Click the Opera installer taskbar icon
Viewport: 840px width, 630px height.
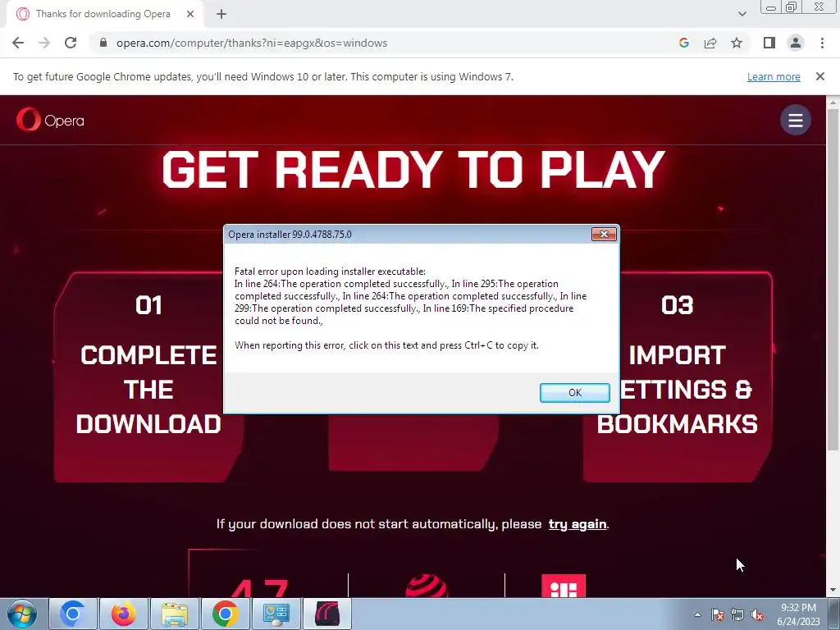click(327, 614)
